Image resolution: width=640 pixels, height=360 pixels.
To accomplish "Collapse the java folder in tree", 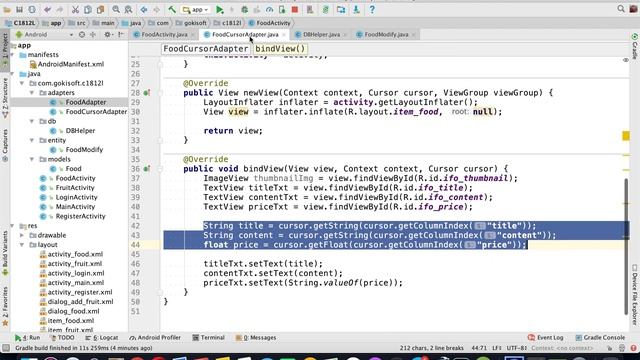I will [x=12, y=74].
